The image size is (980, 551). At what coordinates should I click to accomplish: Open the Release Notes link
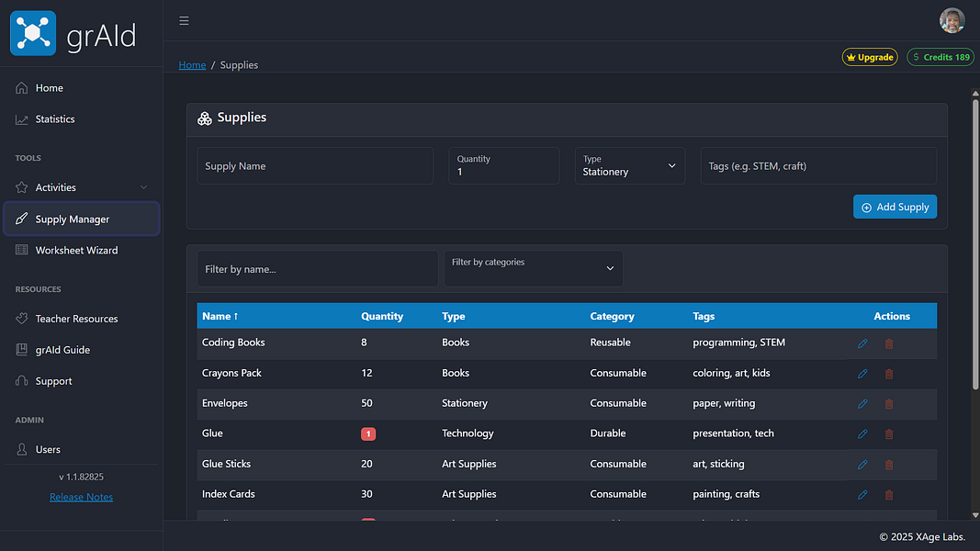81,497
